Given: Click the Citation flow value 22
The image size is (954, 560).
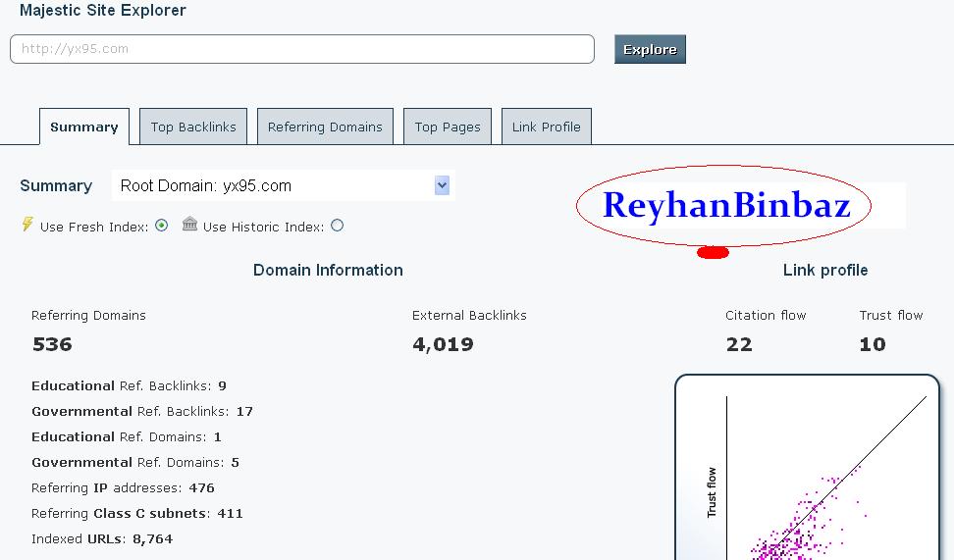Looking at the screenshot, I should (x=739, y=344).
